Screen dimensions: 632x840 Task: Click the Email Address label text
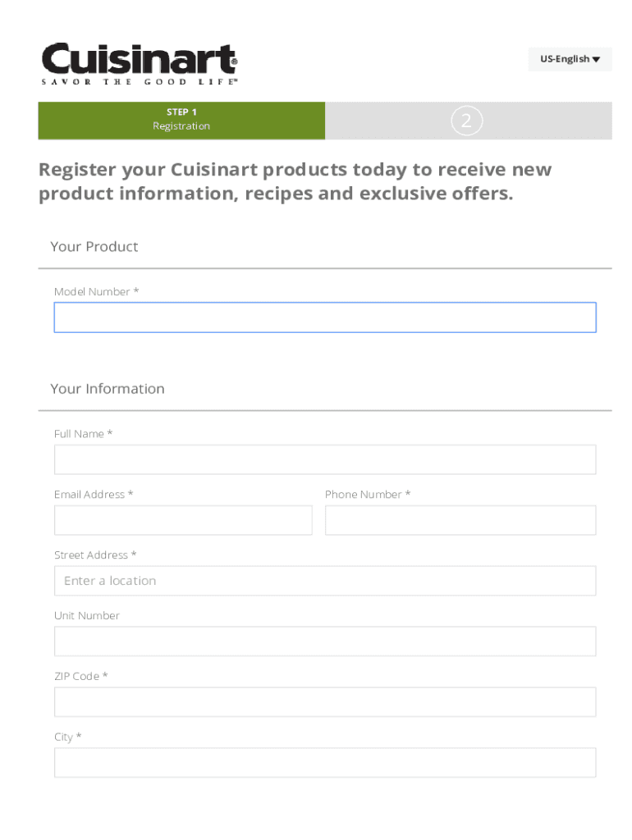pos(93,495)
